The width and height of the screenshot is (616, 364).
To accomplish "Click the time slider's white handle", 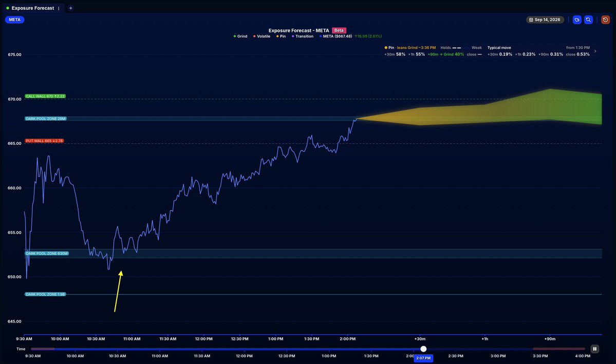I will [x=423, y=349].
